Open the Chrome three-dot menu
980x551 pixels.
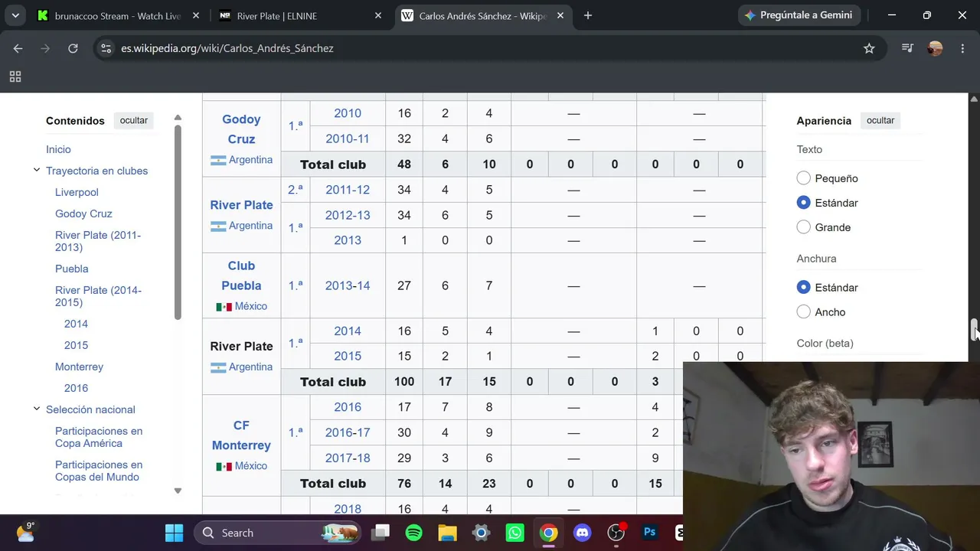coord(962,48)
